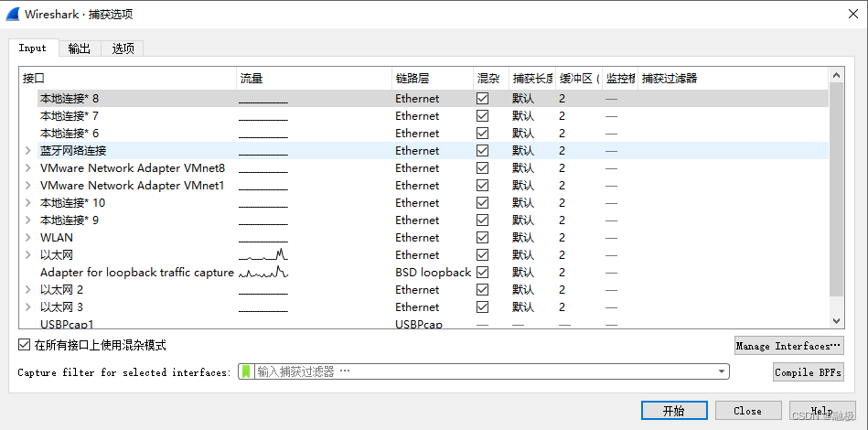Expand the 本地连接* 10 interface row
The image size is (868, 430).
[x=28, y=203]
